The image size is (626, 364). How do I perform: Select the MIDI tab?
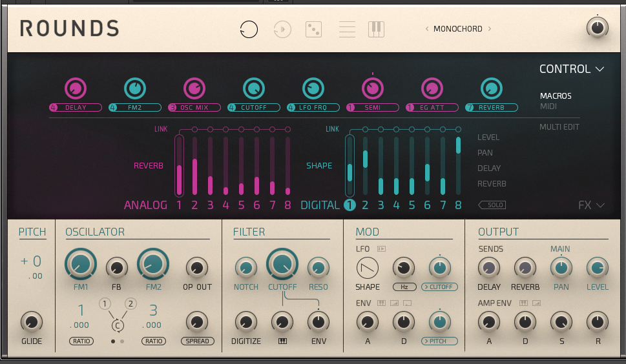coord(548,106)
